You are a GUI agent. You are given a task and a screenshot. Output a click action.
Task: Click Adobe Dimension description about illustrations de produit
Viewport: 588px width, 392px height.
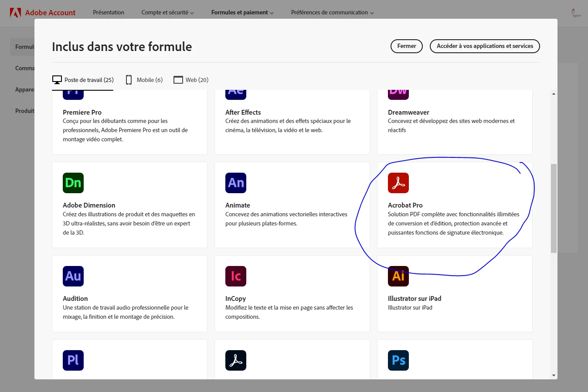(129, 223)
